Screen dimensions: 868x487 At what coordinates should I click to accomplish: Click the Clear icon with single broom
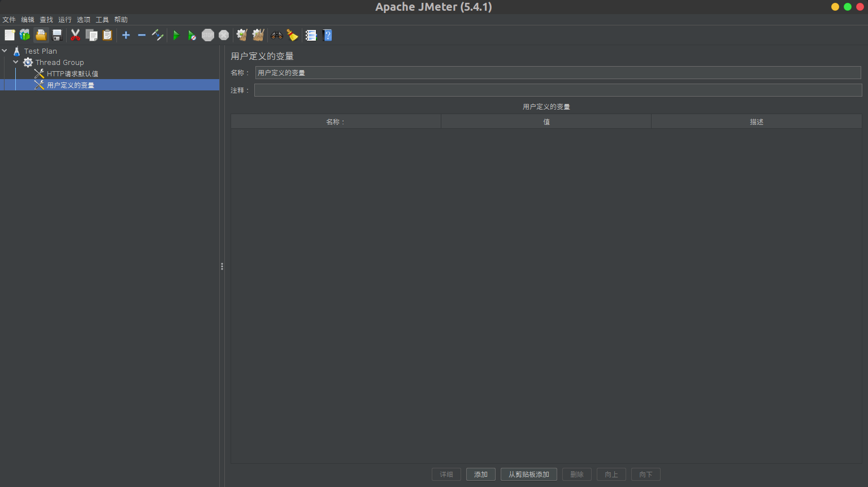pos(242,35)
